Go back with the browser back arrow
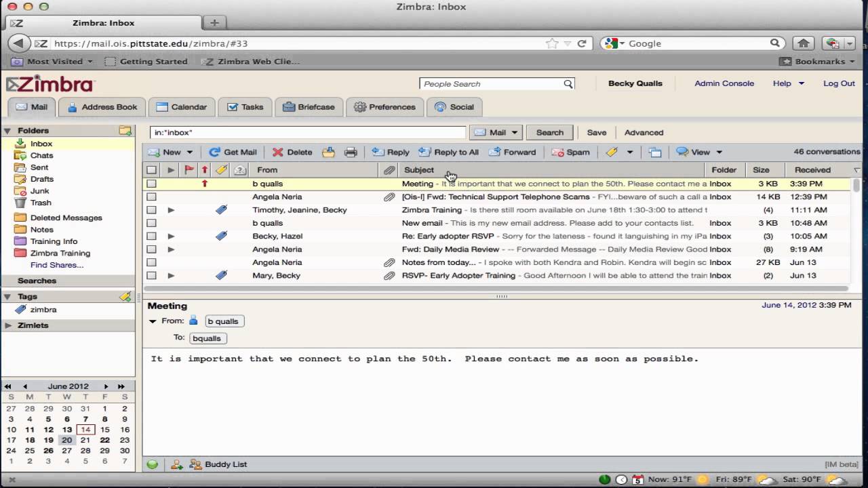 click(18, 43)
